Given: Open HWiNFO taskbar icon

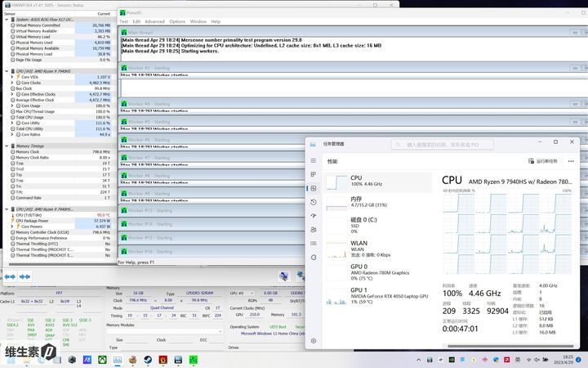Looking at the screenshot, I should coord(178,360).
